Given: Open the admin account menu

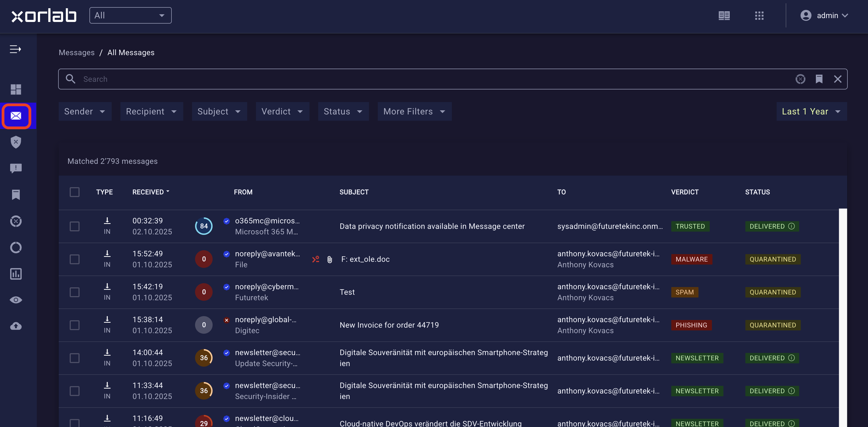Looking at the screenshot, I should tap(824, 15).
